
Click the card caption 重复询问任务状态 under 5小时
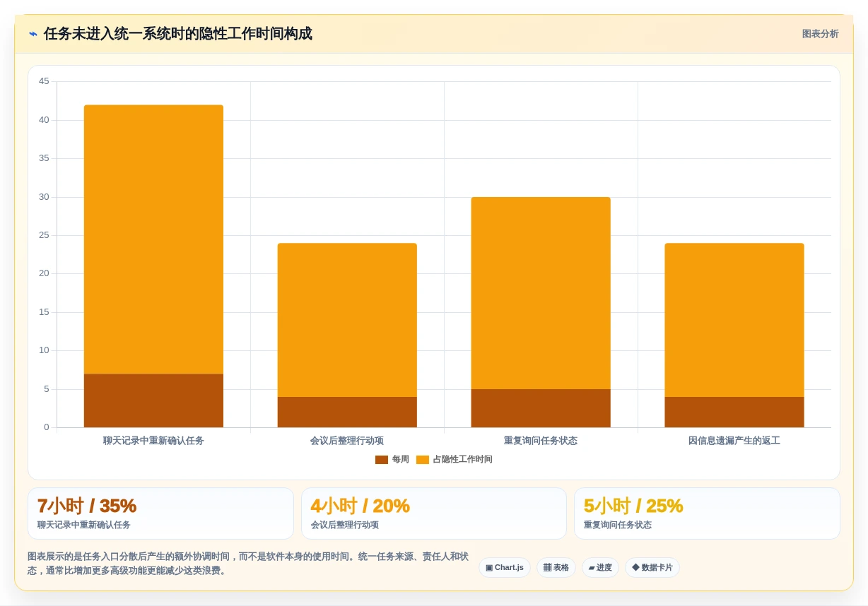click(618, 525)
